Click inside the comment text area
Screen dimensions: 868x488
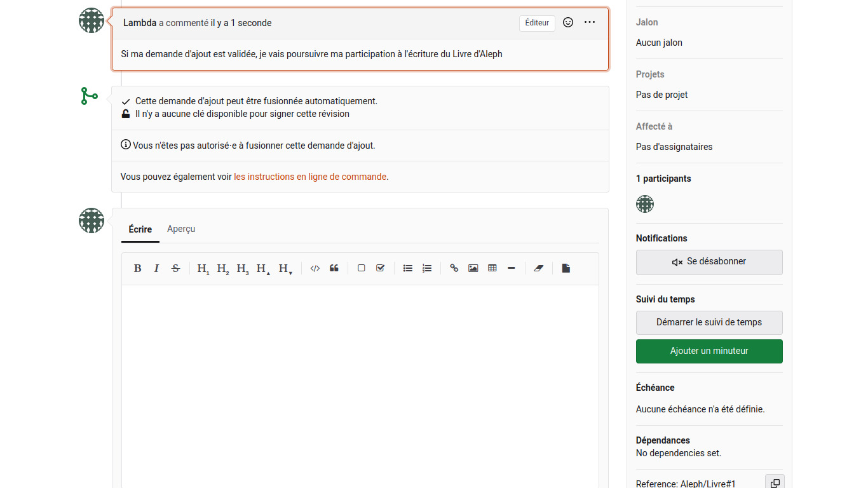360,381
